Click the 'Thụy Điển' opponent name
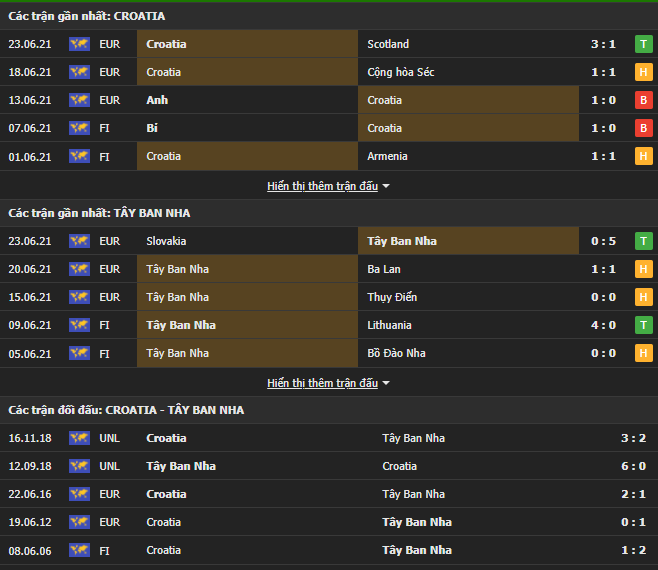The width and height of the screenshot is (658, 570). (x=393, y=297)
